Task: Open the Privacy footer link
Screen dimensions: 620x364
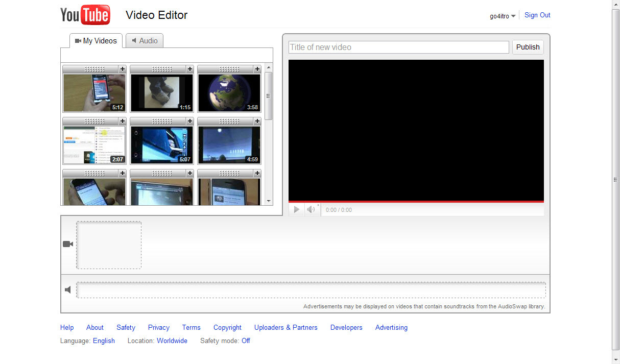Action: [x=159, y=327]
